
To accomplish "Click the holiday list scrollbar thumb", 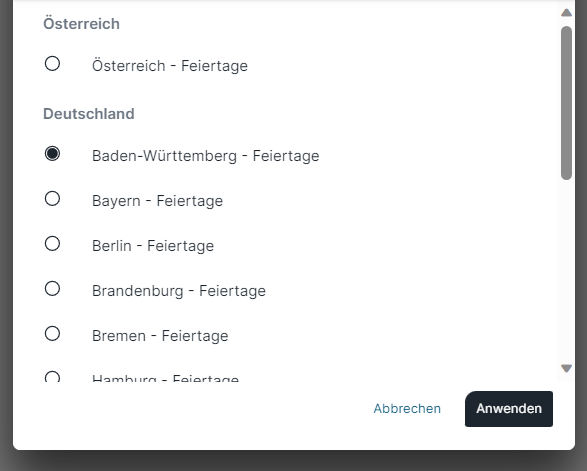I will [566, 103].
